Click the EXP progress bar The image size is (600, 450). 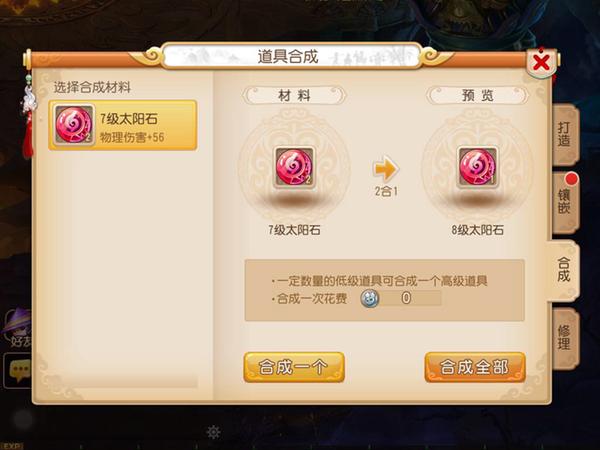300,446
